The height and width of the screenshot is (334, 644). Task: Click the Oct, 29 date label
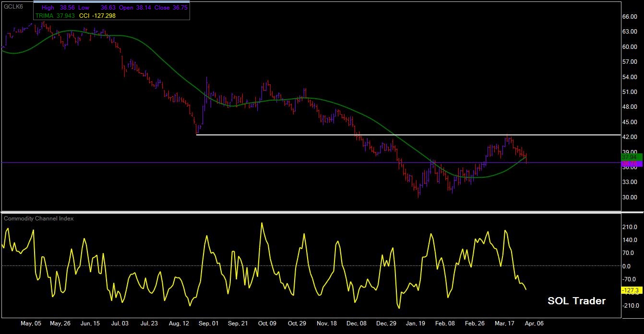pos(296,324)
